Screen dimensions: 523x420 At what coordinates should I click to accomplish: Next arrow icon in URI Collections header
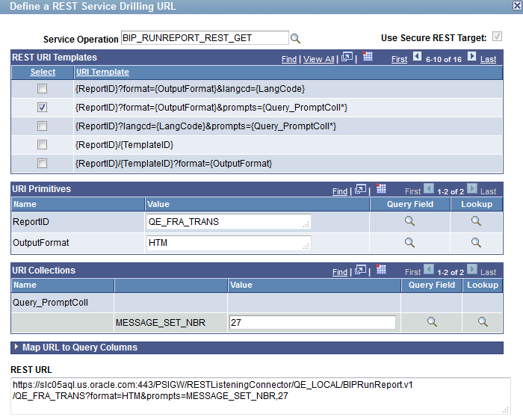pos(472,269)
